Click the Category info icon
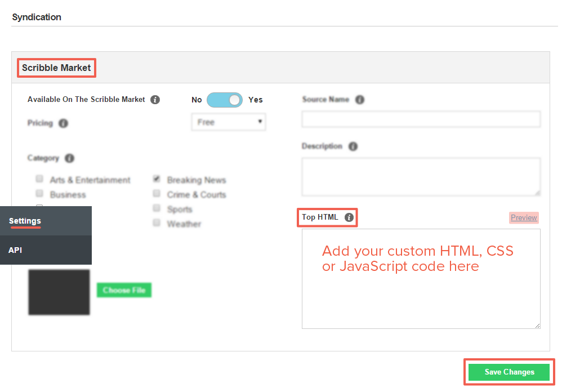562x392 pixels. tap(69, 158)
